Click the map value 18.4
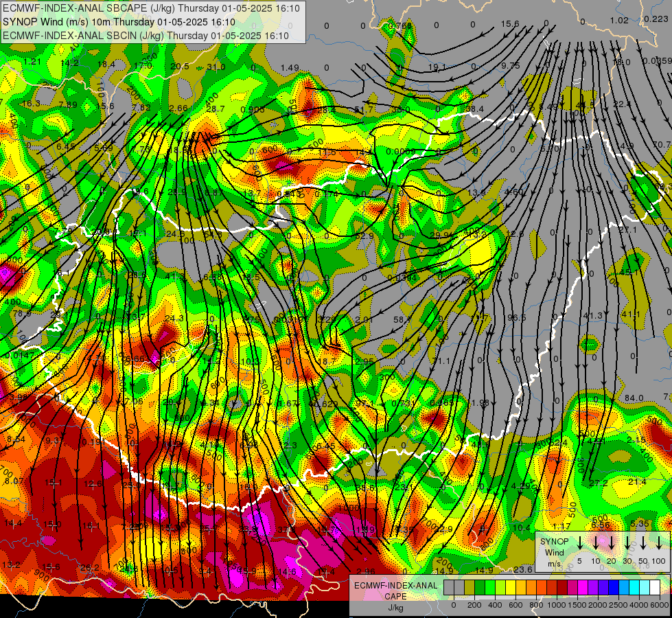Viewport: 672px width, 618px height. tap(106, 65)
